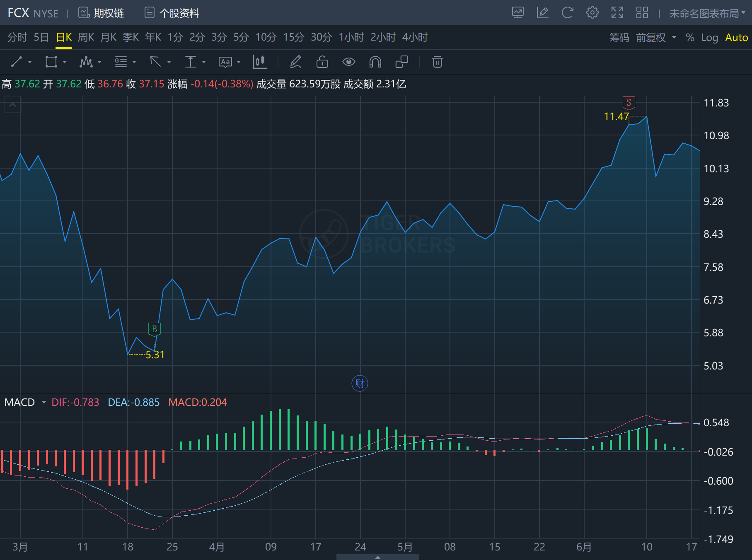
Task: Open the 前复权 adjustment dropdown
Action: tap(656, 38)
